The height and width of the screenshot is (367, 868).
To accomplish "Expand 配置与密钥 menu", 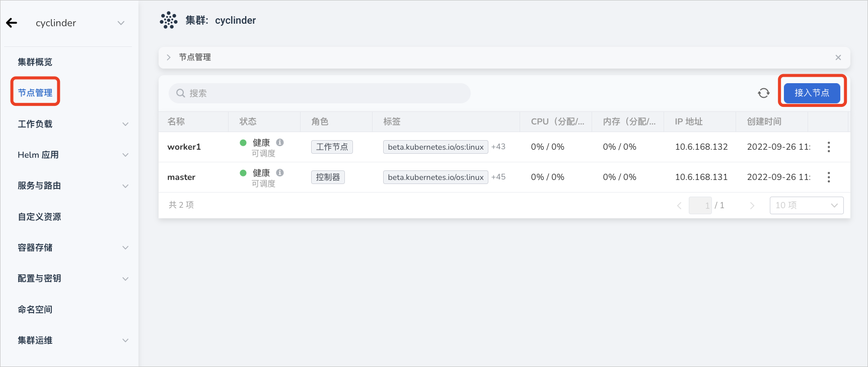I will coord(125,279).
